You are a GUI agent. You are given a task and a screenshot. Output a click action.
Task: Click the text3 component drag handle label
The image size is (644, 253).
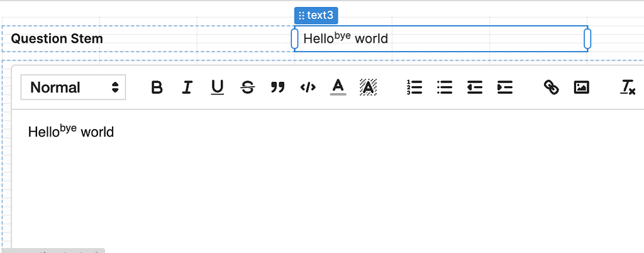[316, 16]
